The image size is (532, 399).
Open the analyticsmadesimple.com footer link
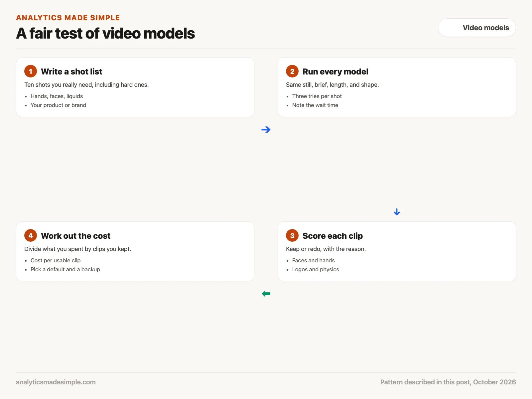(x=56, y=382)
